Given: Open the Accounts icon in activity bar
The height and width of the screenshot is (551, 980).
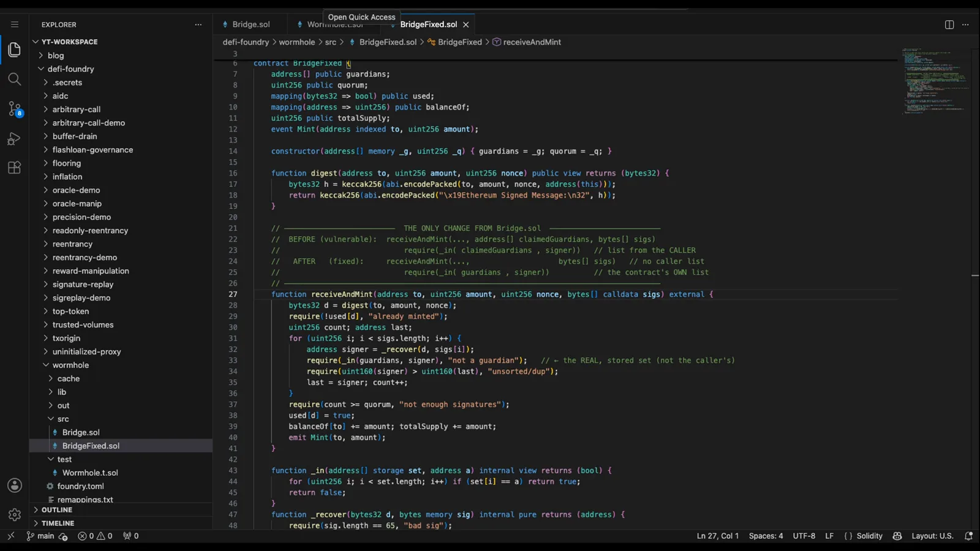Looking at the screenshot, I should pyautogui.click(x=15, y=485).
